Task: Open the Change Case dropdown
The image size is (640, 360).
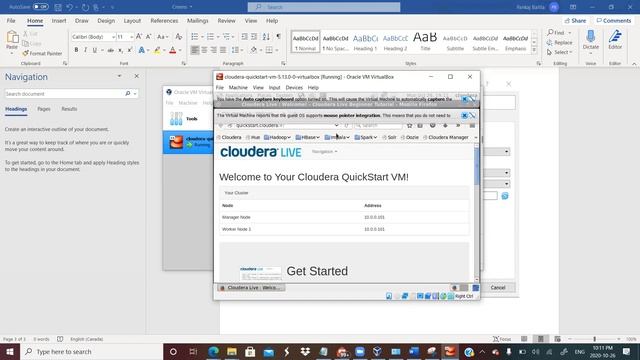Action: click(162, 37)
